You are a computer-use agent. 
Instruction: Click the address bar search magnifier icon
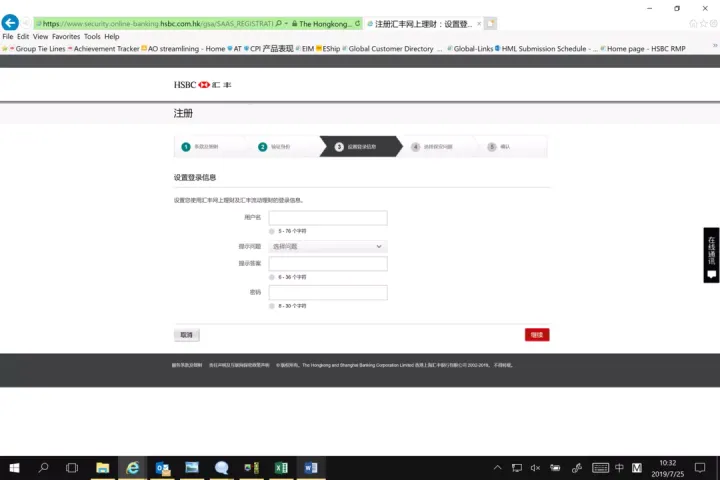coord(278,23)
